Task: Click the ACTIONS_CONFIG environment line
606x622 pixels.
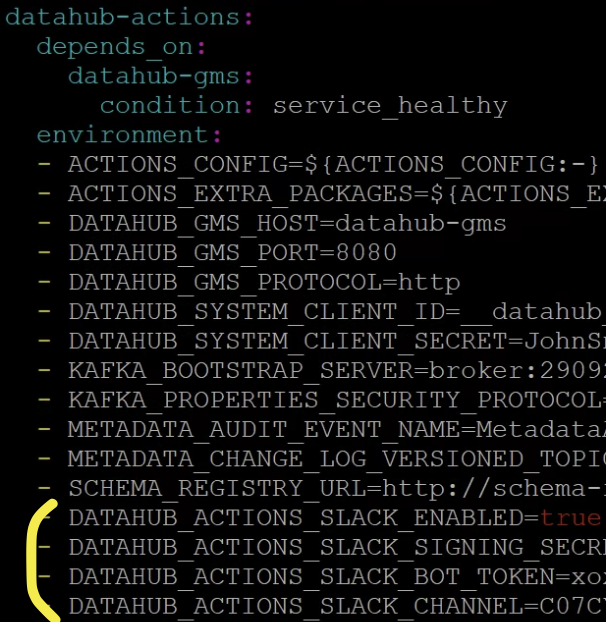Action: click(333, 165)
